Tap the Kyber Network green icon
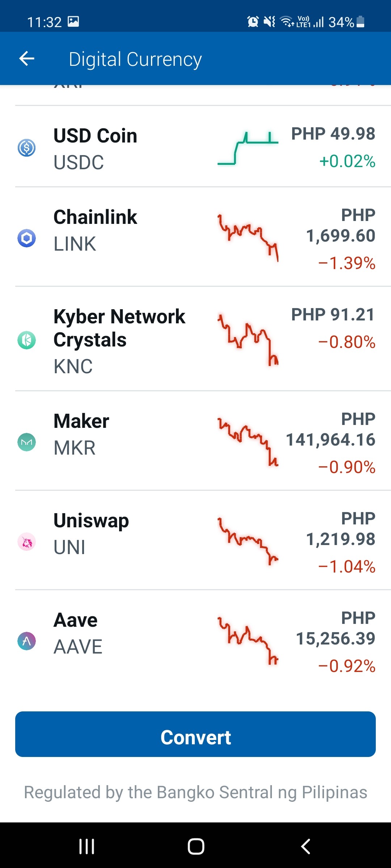This screenshot has width=391, height=868. (x=26, y=340)
